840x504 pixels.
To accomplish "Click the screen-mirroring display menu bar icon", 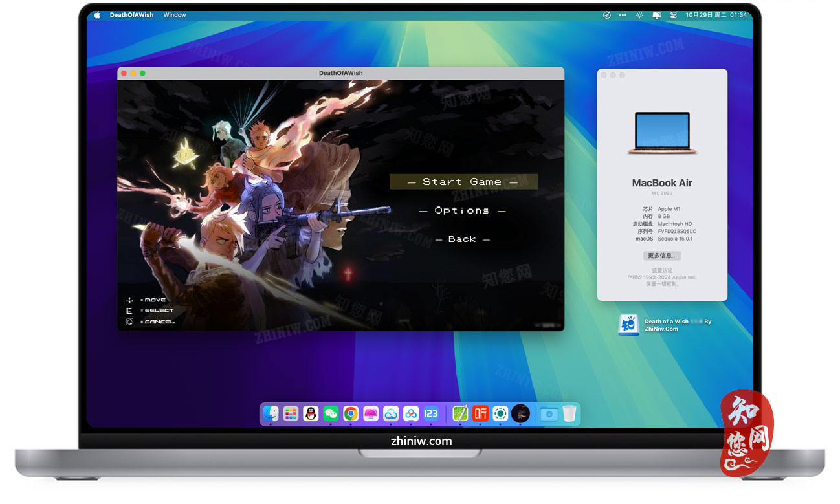I will 656,15.
